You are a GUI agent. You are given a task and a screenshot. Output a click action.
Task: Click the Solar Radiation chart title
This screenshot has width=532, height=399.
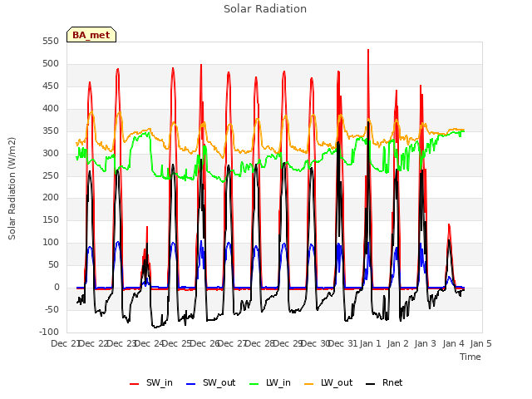[x=265, y=9]
